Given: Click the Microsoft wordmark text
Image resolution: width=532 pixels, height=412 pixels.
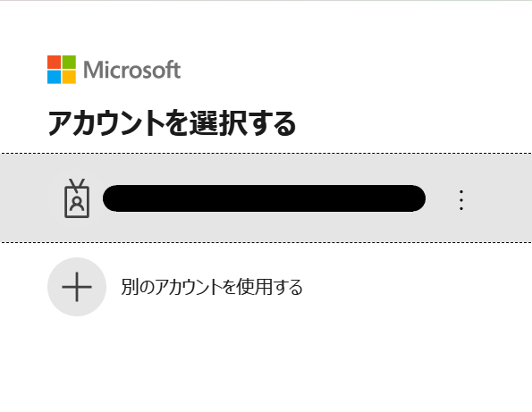Looking at the screenshot, I should [x=132, y=70].
